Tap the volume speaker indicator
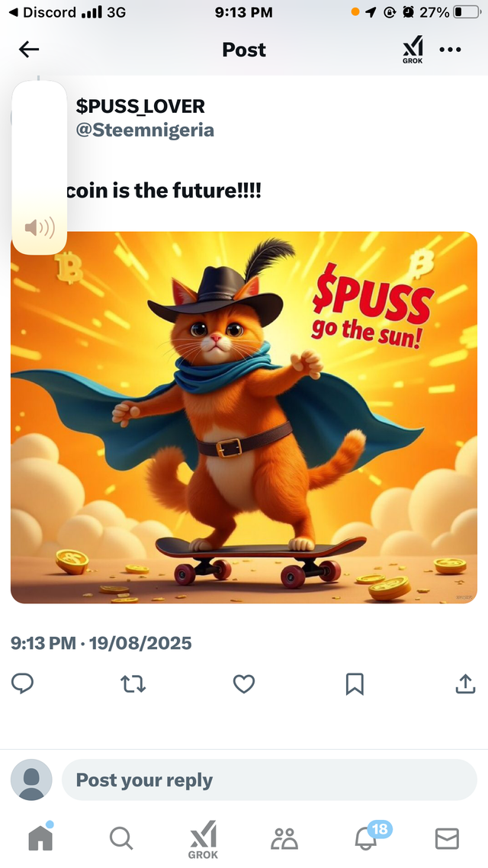This screenshot has width=488, height=868. point(40,227)
